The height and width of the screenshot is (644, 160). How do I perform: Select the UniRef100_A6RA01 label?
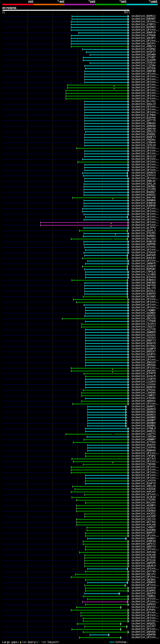pos(143,401)
